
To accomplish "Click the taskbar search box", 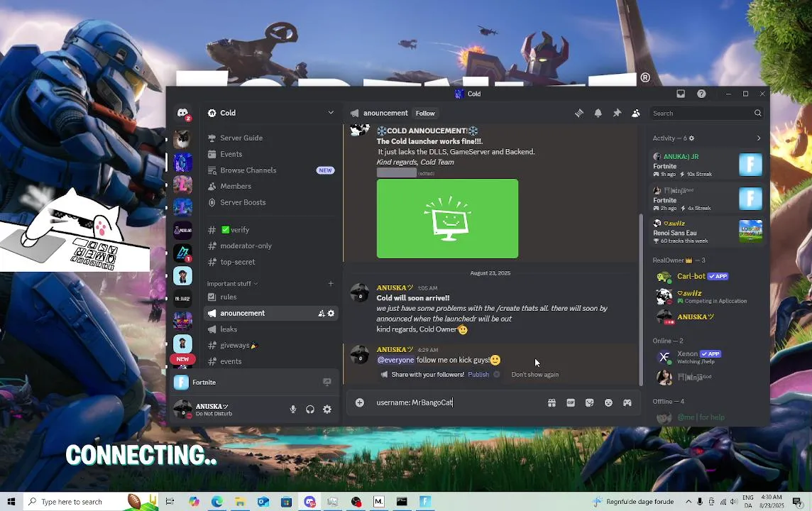I will 91,501.
